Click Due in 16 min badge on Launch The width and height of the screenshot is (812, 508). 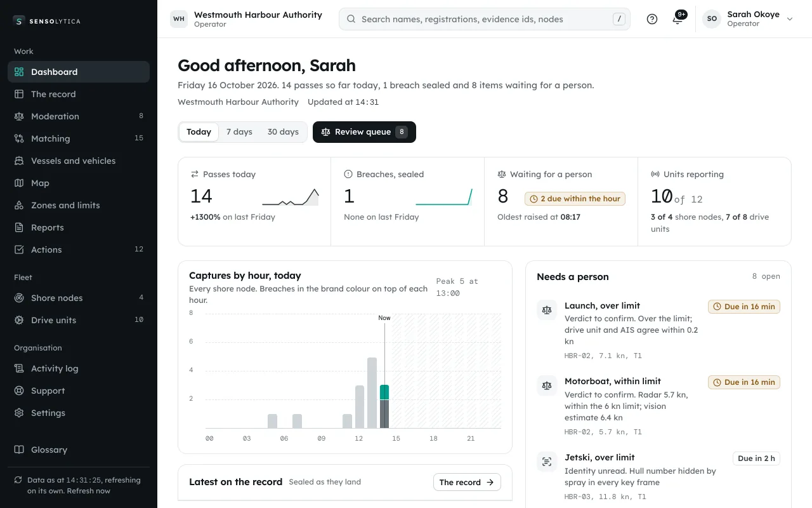tap(744, 307)
